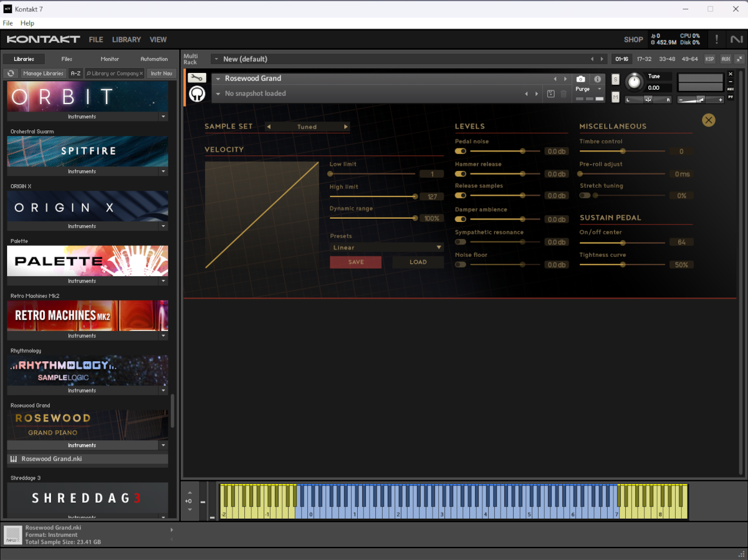
Task: Toggle Damper ambience switch
Action: point(461,219)
